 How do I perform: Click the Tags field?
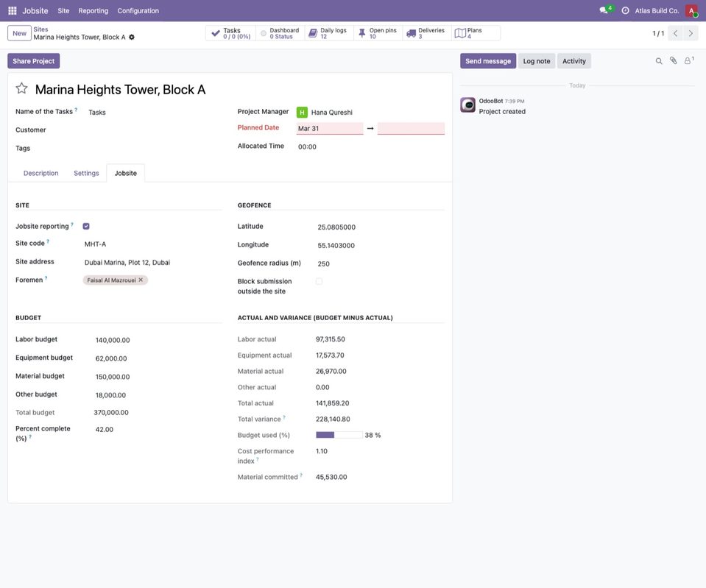154,149
